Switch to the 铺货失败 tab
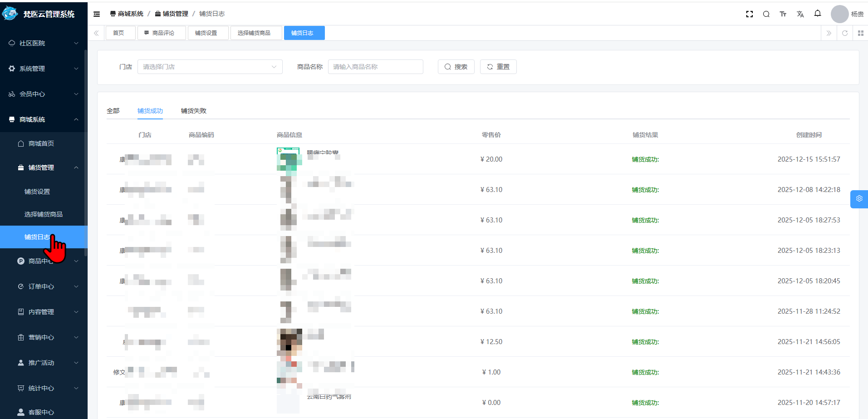This screenshot has width=868, height=419. (193, 111)
